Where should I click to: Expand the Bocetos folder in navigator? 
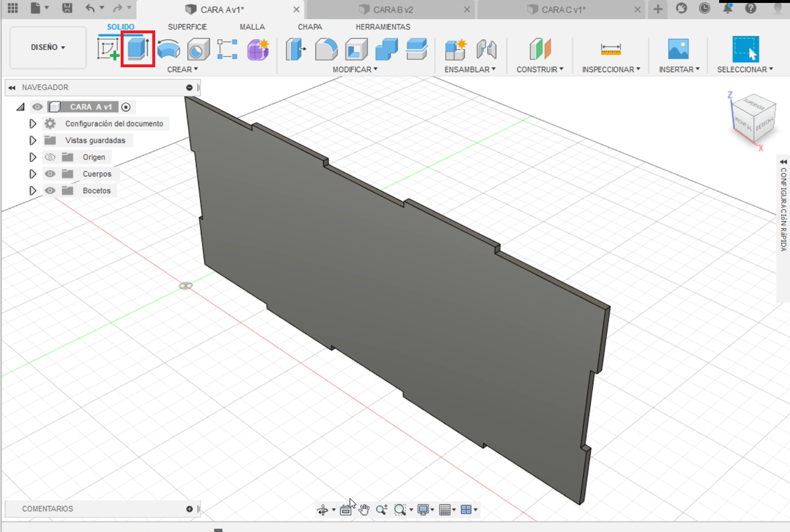click(33, 190)
